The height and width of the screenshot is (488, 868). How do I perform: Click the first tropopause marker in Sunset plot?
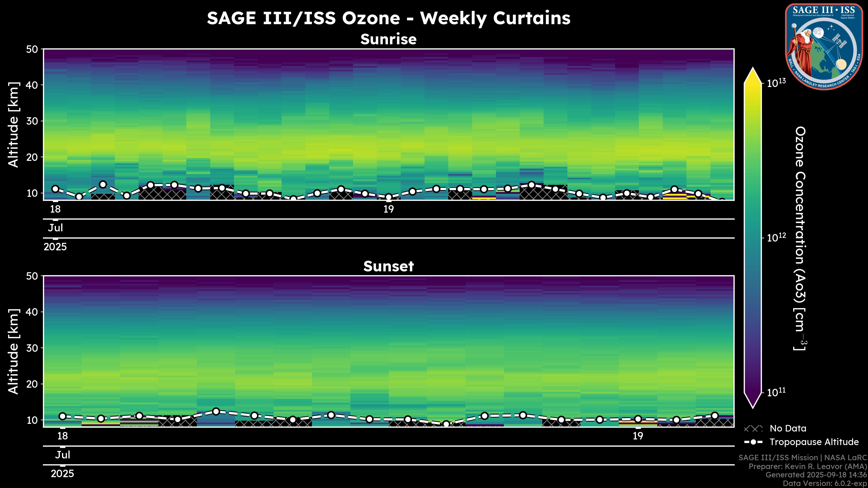[x=63, y=416]
